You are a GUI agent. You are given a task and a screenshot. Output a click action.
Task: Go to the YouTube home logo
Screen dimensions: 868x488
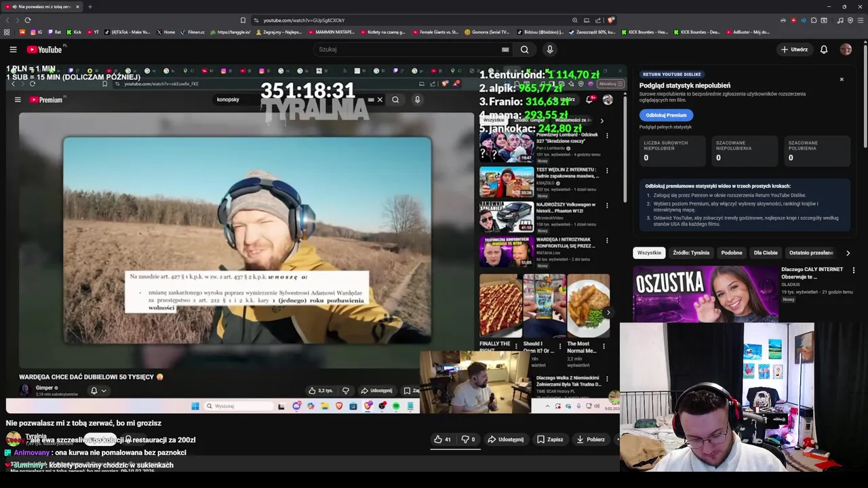click(x=45, y=49)
